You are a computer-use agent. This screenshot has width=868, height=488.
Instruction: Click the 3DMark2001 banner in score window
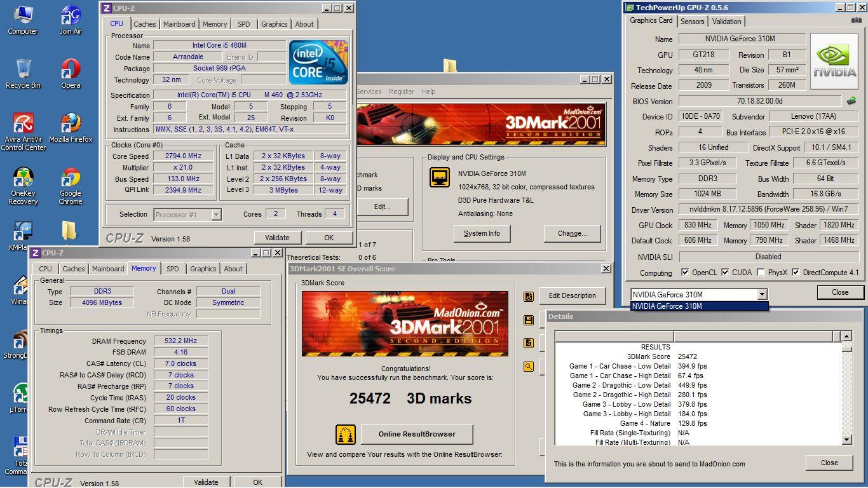(x=405, y=323)
